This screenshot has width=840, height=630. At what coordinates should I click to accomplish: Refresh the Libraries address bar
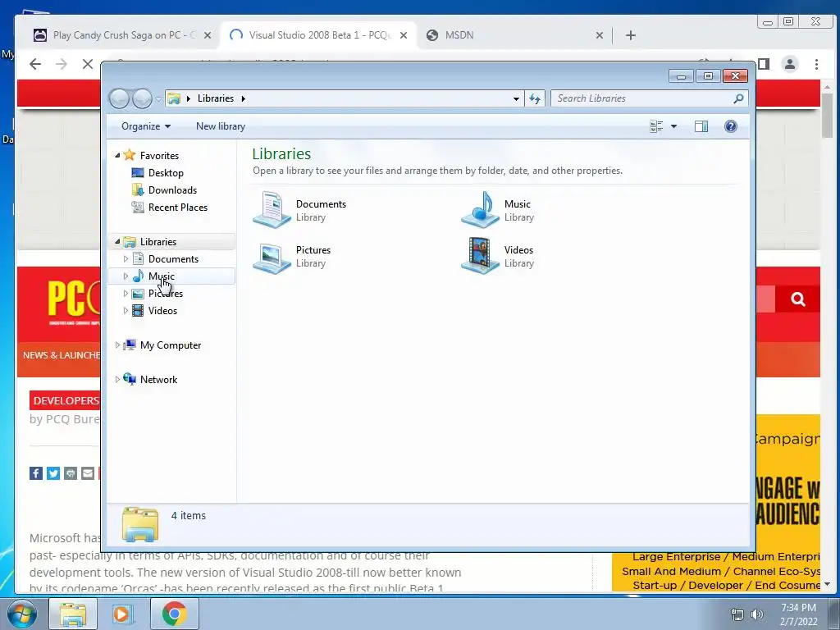point(535,98)
